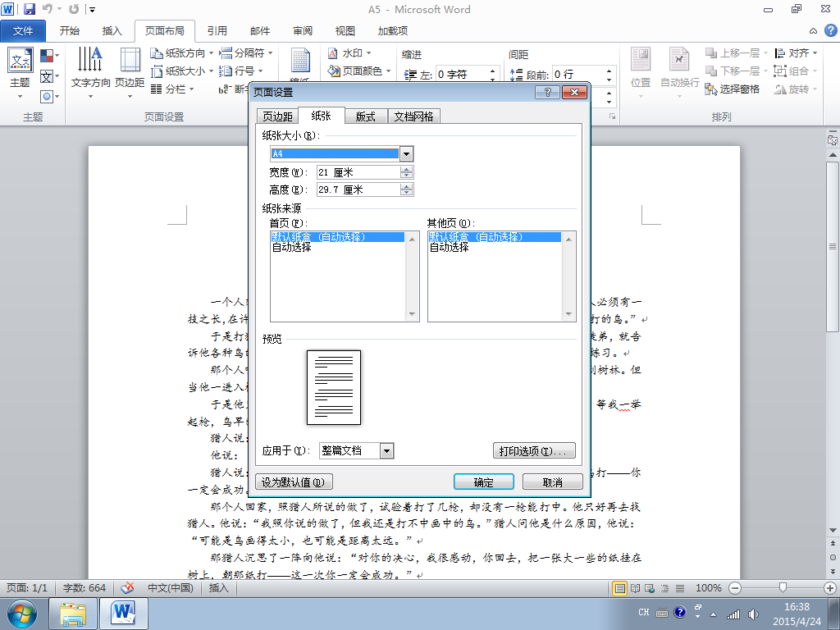The width and height of the screenshot is (840, 630).
Task: Click the Page Color (页面颜色) icon
Action: pyautogui.click(x=334, y=71)
